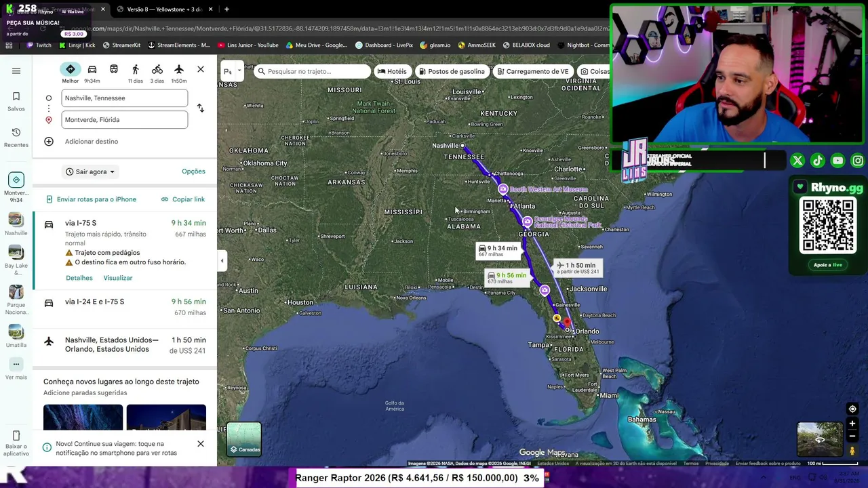Click the 1 h 50 min flight label on map

click(578, 268)
